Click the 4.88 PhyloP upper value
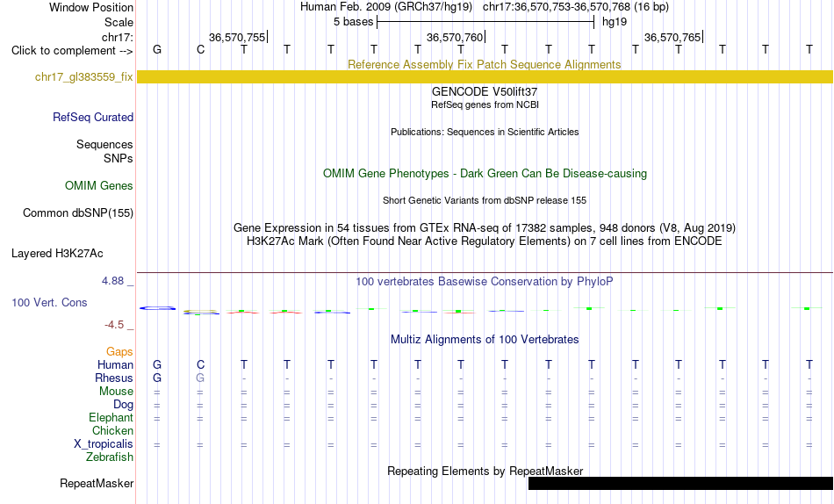The image size is (834, 504). (112, 280)
